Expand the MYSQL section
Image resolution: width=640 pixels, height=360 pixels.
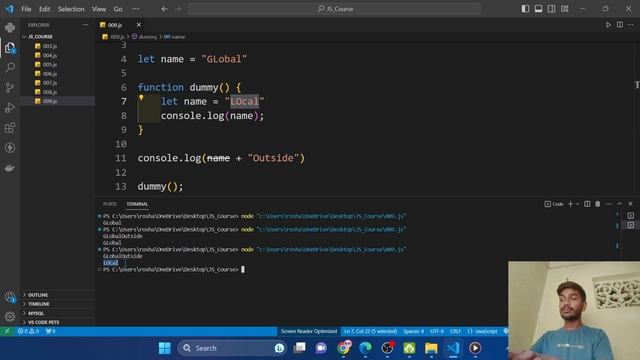[x=58, y=313]
